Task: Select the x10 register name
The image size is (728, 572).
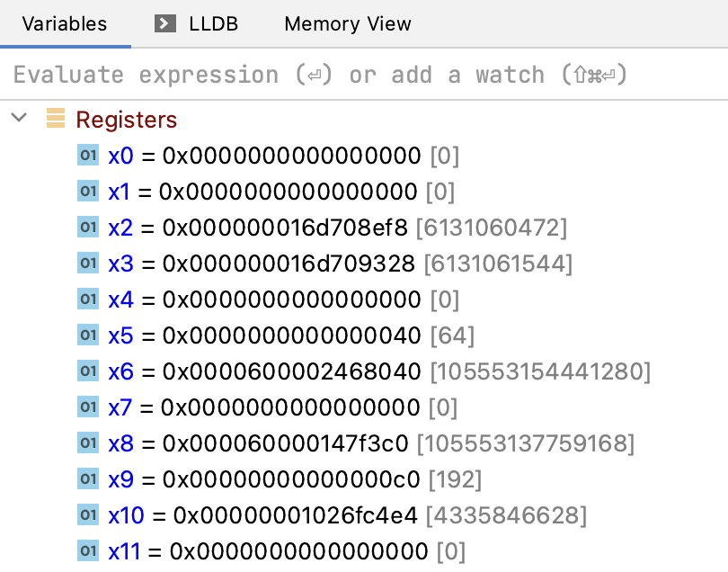Action: (125, 514)
